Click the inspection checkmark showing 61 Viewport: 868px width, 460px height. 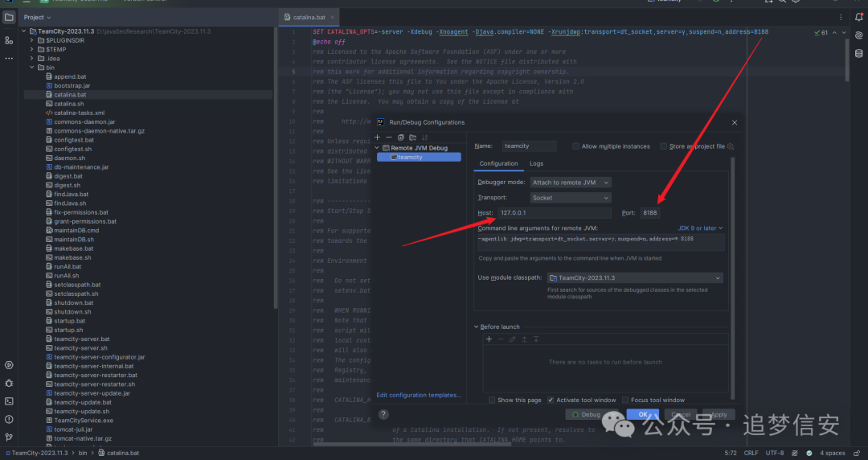tap(821, 33)
